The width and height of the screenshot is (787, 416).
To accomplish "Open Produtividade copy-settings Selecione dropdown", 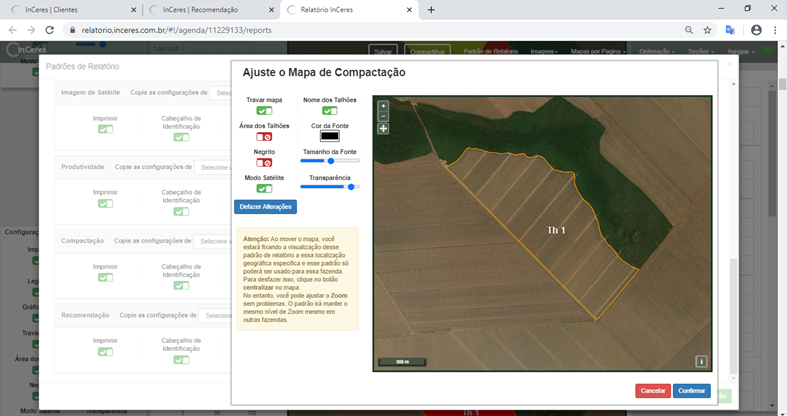I will 213,167.
